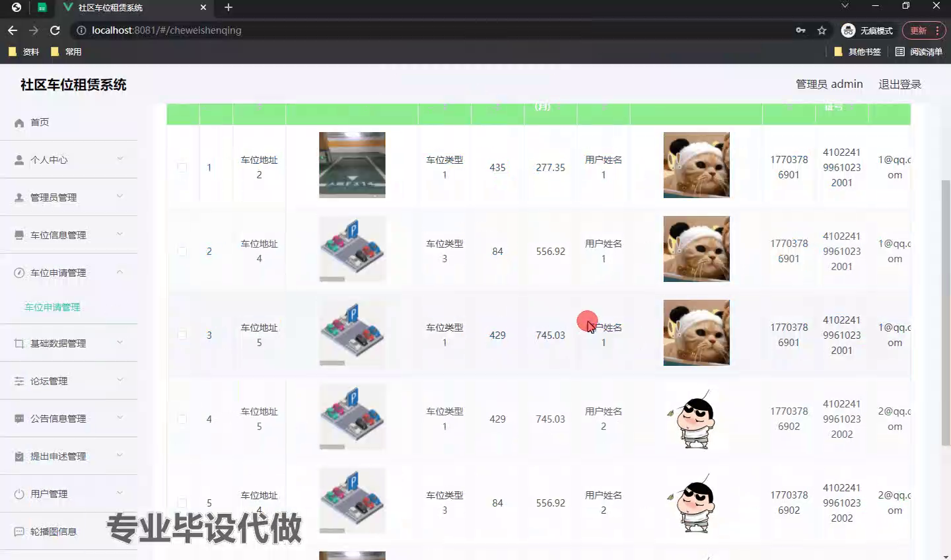The height and width of the screenshot is (560, 951).
Task: Open the 常用 bookmarks folder
Action: click(x=66, y=52)
